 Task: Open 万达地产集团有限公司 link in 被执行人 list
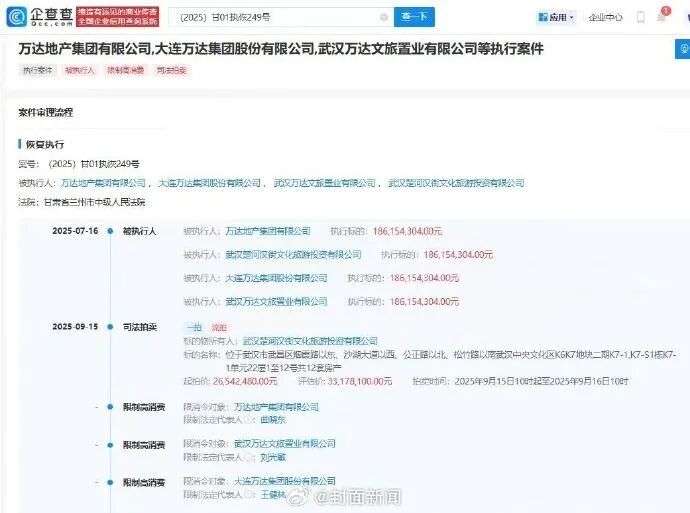click(103, 184)
